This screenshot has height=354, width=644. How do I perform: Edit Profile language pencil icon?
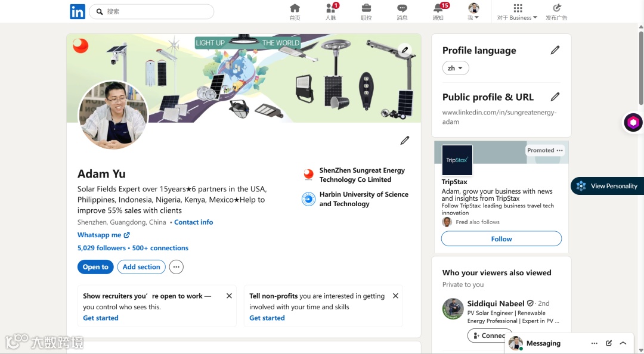click(555, 50)
